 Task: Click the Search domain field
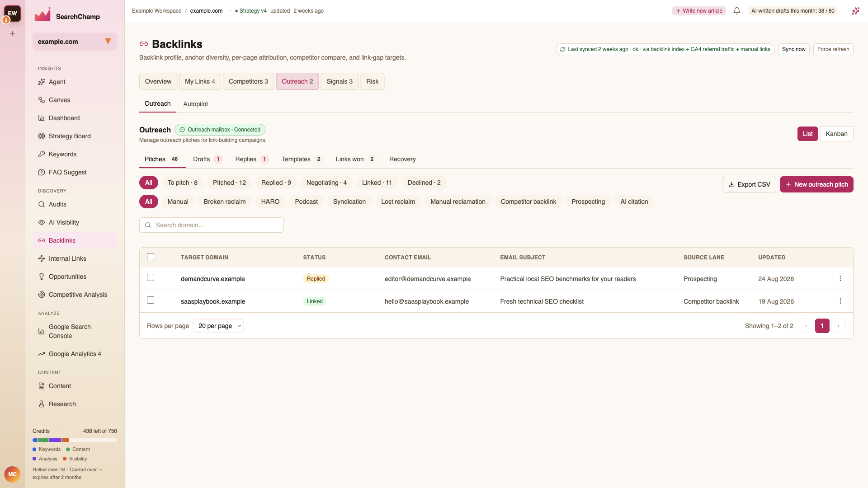[x=212, y=225]
